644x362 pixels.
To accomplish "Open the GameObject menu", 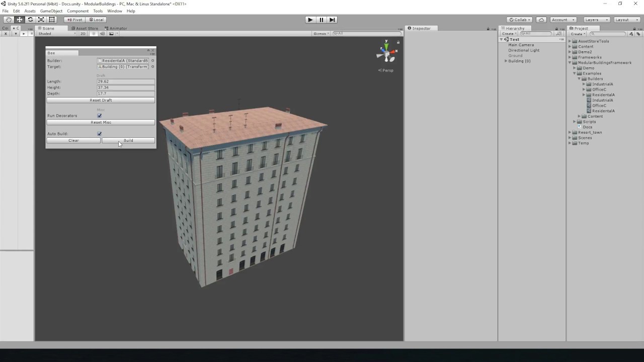I will coord(51,11).
